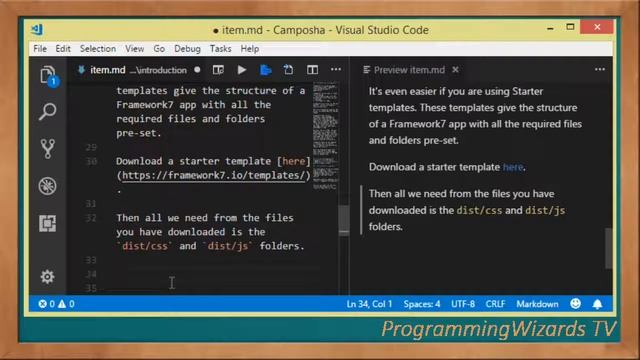Change indentation via Spaces: 4
640x360 pixels.
[x=422, y=304]
